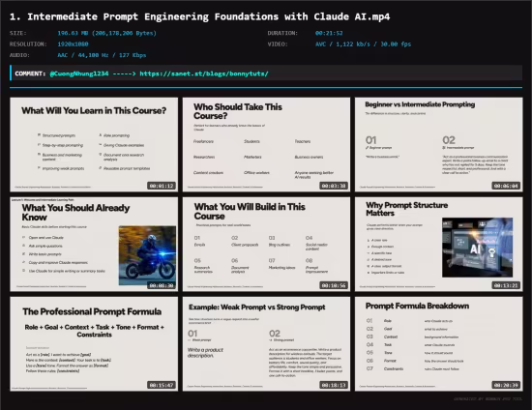Click the DURATION: label
The image size is (532, 410).
282,33
